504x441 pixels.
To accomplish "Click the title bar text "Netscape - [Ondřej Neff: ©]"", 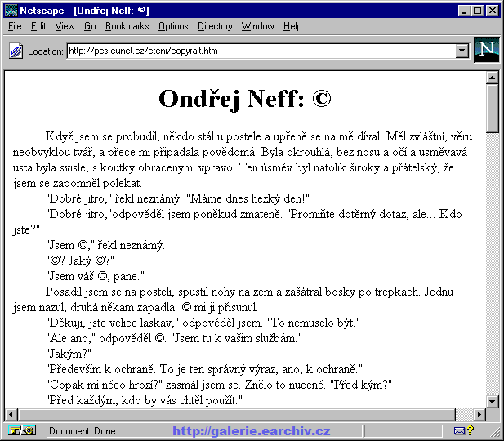I will coord(84,11).
